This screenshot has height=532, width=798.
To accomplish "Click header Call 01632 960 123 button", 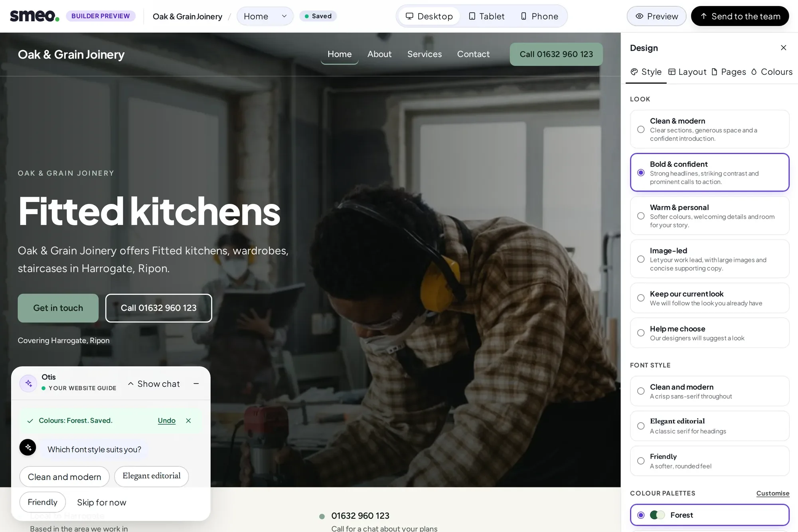I will click(x=556, y=54).
